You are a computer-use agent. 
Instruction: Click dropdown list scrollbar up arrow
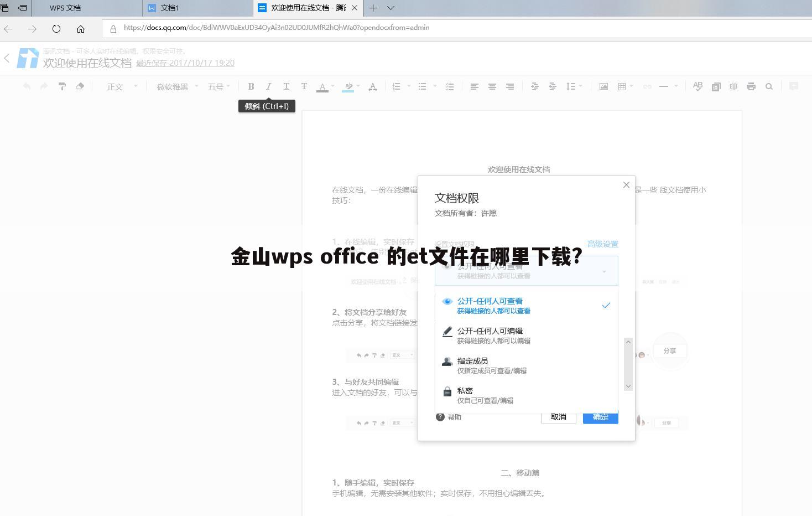[628, 342]
